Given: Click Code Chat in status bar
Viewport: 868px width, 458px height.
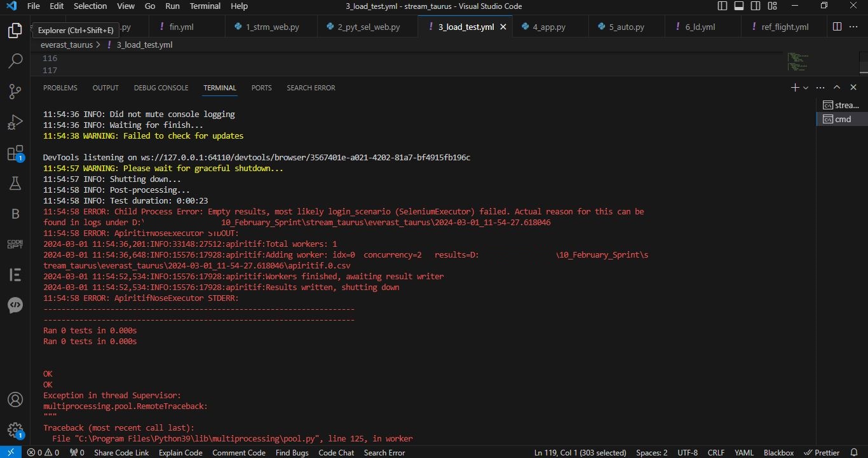Looking at the screenshot, I should (x=336, y=452).
